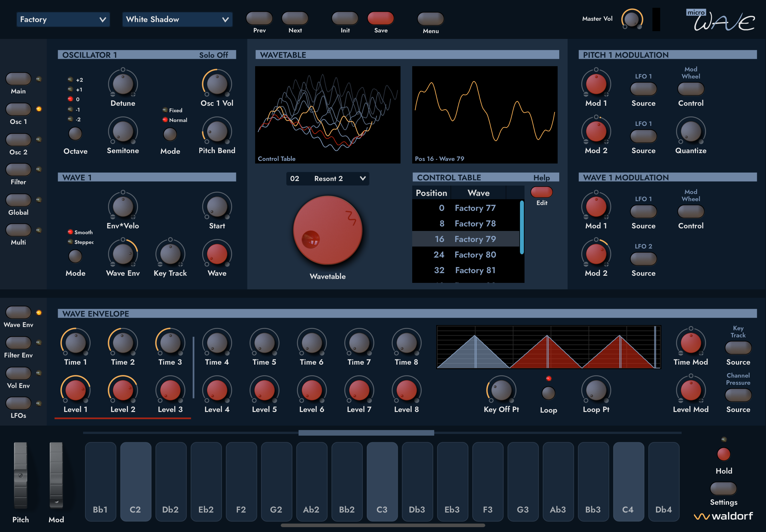Viewport: 766px width, 532px height.
Task: Open the LFOs panel
Action: tap(19, 403)
